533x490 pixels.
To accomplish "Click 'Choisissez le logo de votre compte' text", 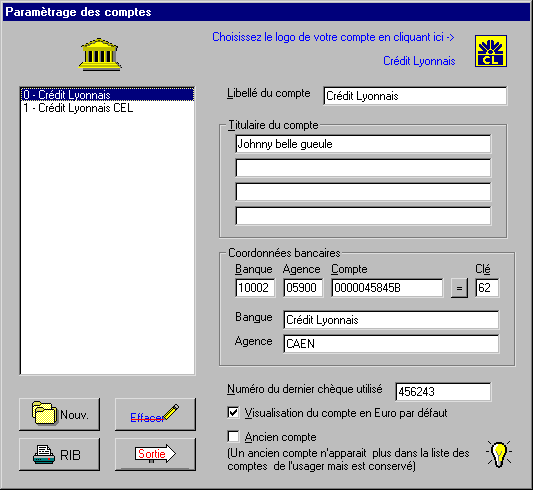I will coord(333,37).
